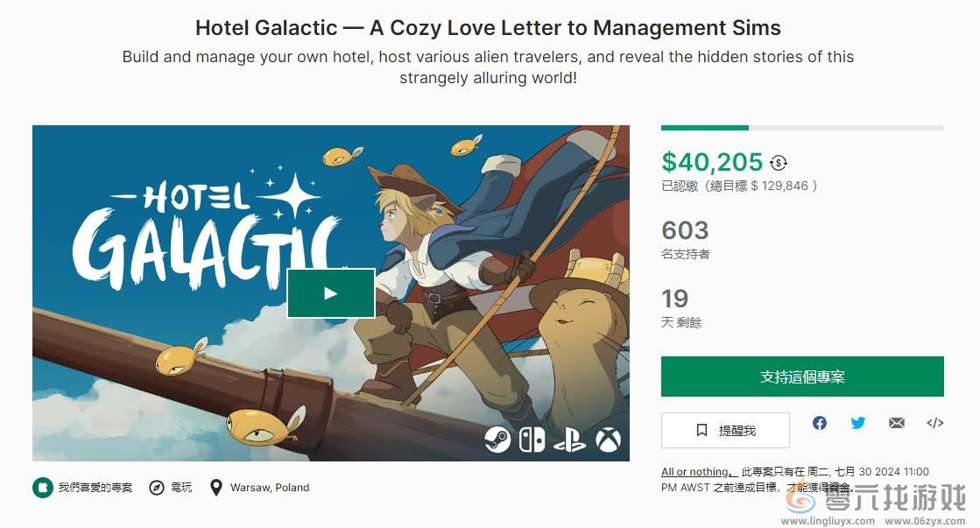Open the 電玩 category link
Screen dimensions: 980x528
[x=171, y=488]
